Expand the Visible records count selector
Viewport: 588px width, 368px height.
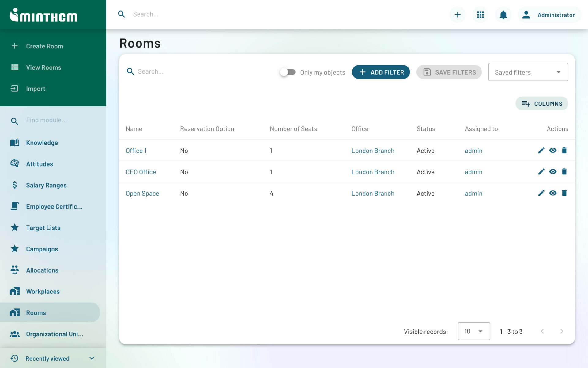coord(473,331)
